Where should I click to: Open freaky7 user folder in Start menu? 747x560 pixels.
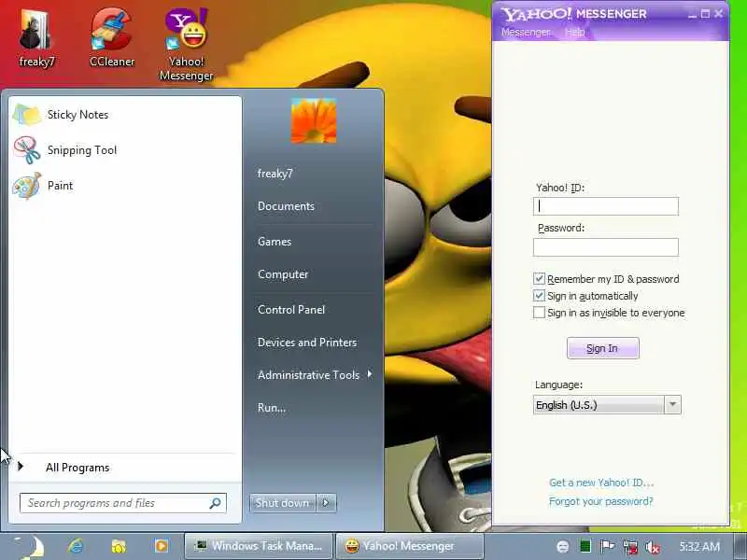[275, 174]
